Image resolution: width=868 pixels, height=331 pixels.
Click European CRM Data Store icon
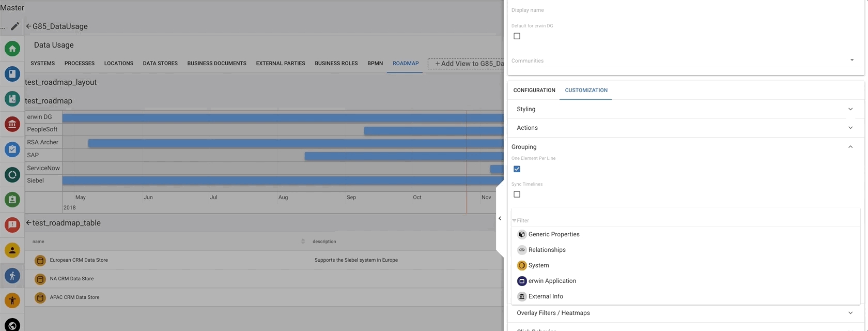(x=40, y=260)
